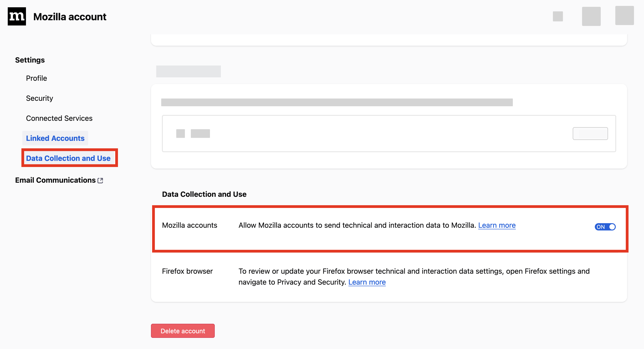Viewport: 644px width, 349px height.
Task: Select Linked Accounts in the sidebar
Action: tap(55, 138)
